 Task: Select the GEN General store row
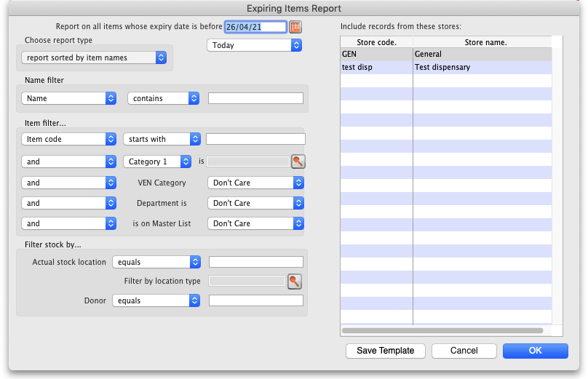pos(445,54)
